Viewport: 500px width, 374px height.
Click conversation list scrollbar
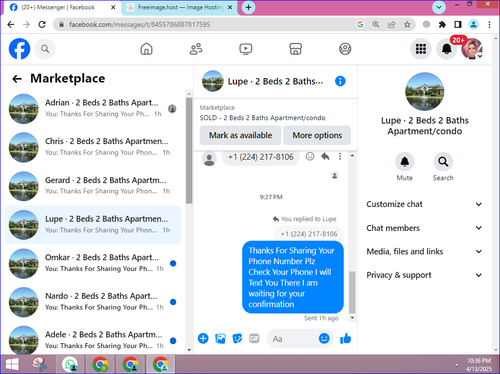[x=189, y=151]
